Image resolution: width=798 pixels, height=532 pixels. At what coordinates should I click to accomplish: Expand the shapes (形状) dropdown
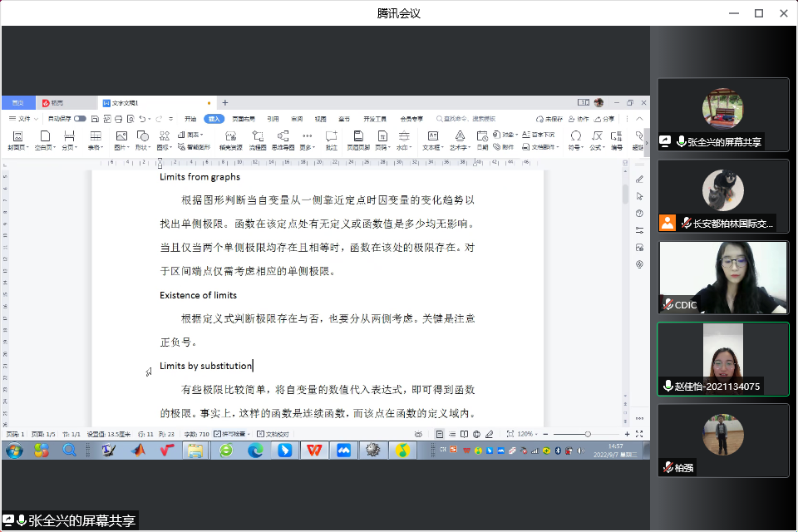(x=144, y=147)
